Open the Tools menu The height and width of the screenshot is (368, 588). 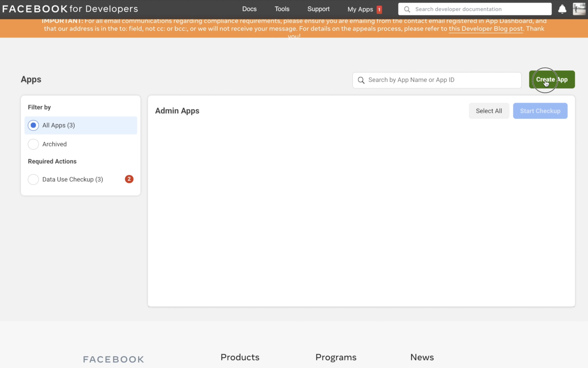click(282, 9)
